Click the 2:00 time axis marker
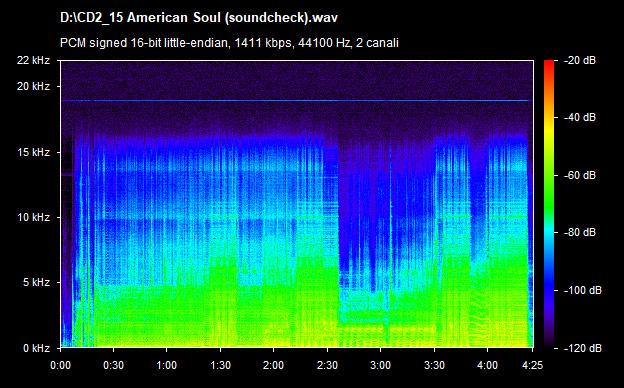Viewport: 624px width, 388px height. point(273,365)
